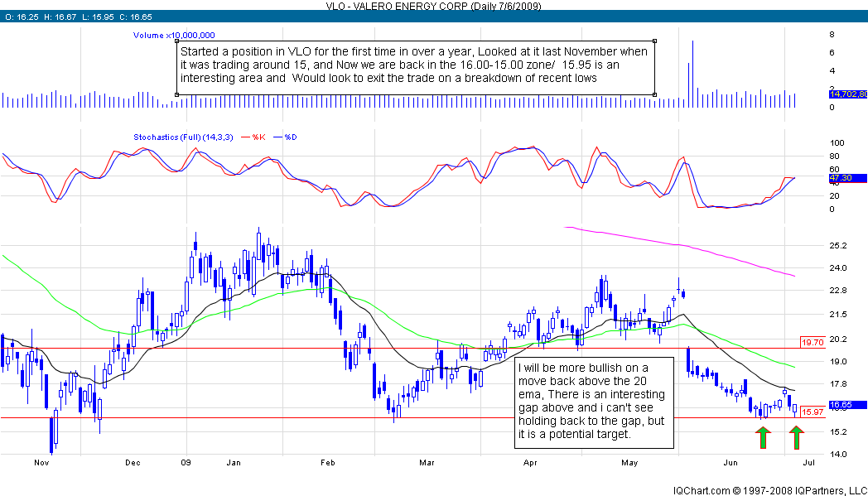The height and width of the screenshot is (496, 868).
Task: Click the blue 47.30 stochastics value tag
Action: [x=847, y=178]
